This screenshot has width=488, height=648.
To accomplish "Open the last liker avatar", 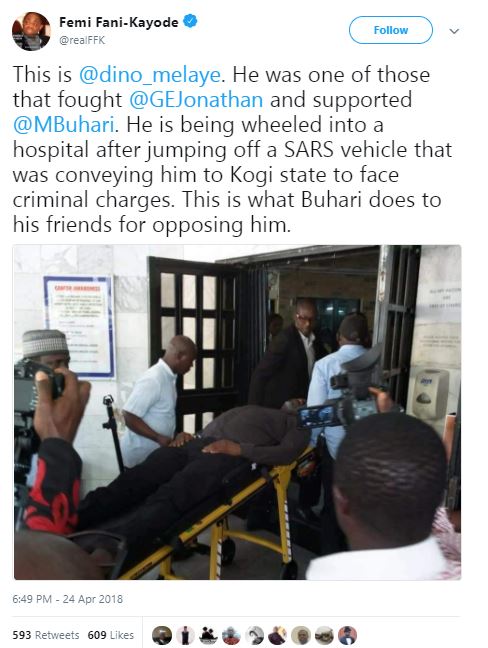I will tap(348, 635).
